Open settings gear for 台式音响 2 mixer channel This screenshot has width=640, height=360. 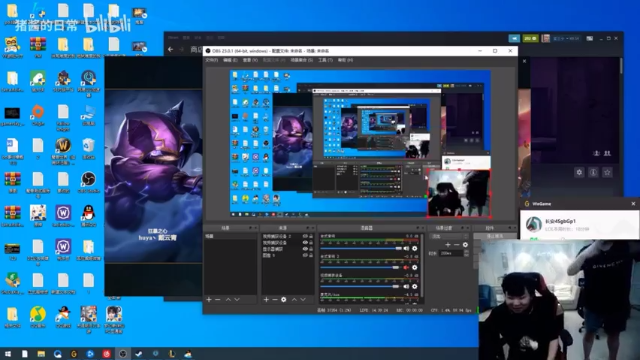415,267
